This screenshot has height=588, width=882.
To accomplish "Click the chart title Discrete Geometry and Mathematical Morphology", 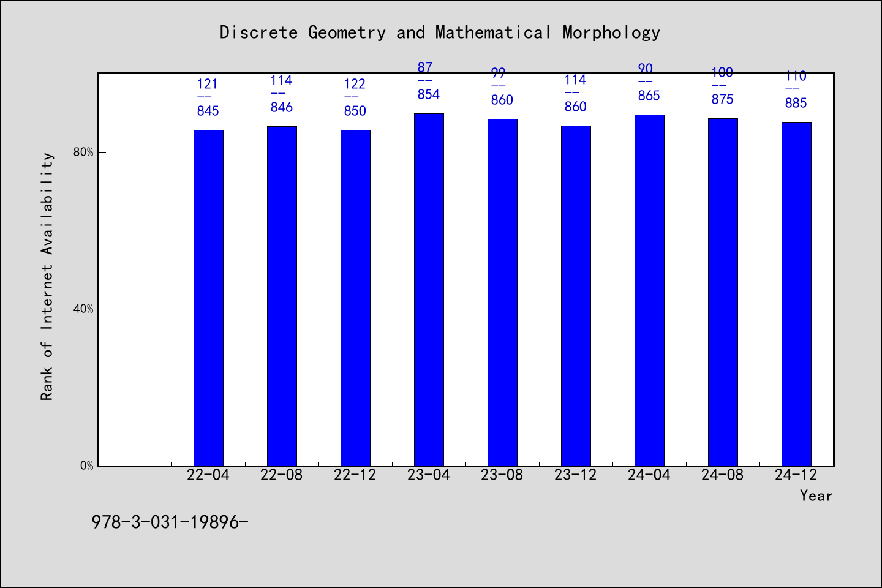I will point(440,32).
